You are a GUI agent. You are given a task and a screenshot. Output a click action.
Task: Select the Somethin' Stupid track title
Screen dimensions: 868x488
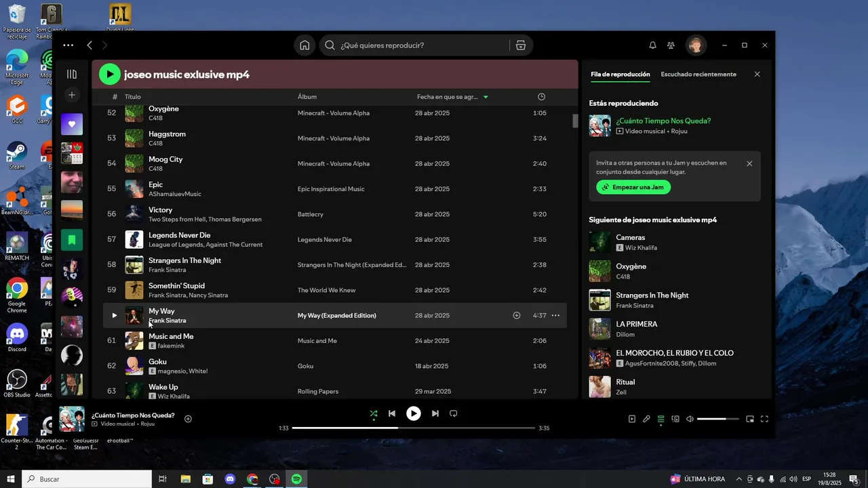point(176,285)
